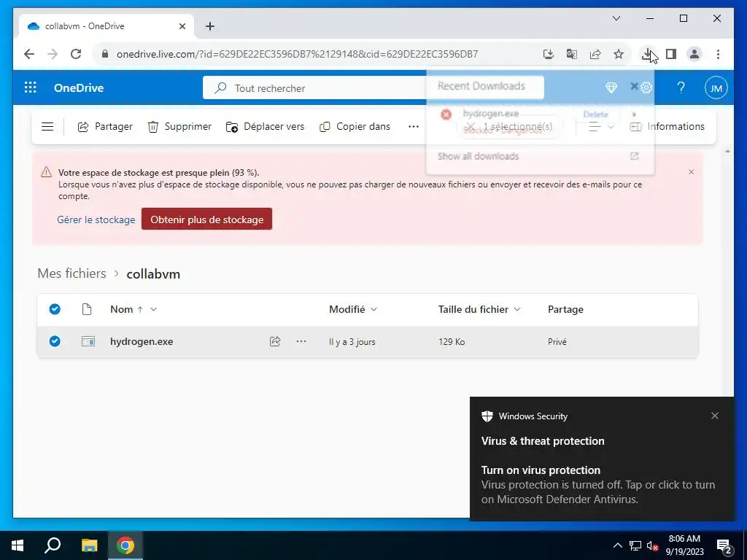Open the Chrome downloads icon

[x=647, y=54]
